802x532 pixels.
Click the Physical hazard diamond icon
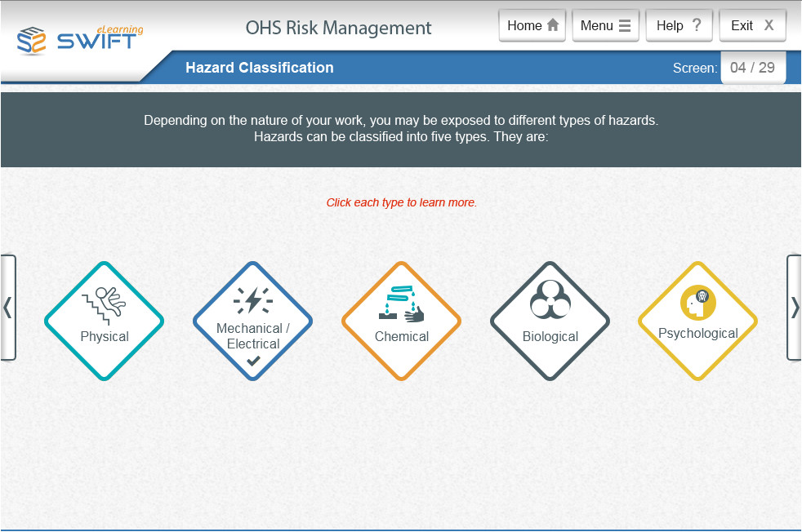pyautogui.click(x=104, y=321)
